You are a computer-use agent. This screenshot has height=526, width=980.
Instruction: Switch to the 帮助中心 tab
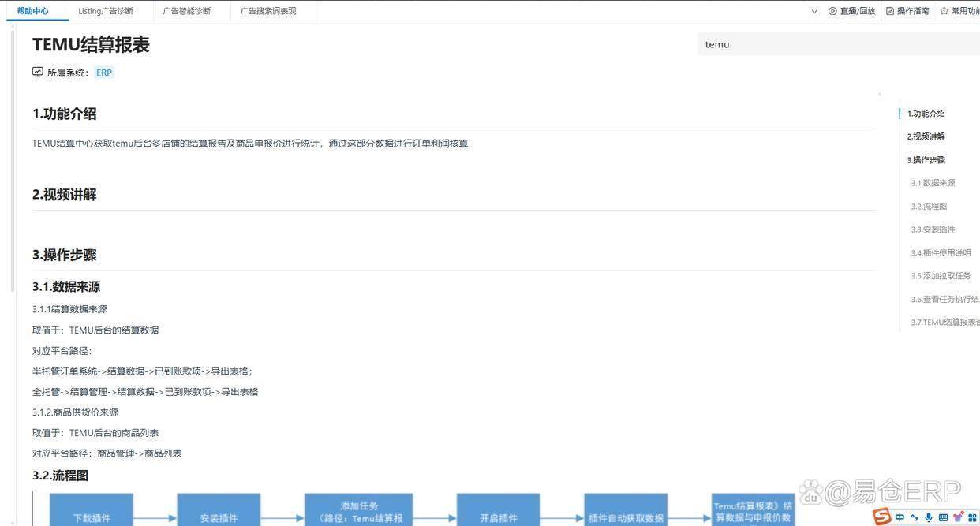click(32, 11)
